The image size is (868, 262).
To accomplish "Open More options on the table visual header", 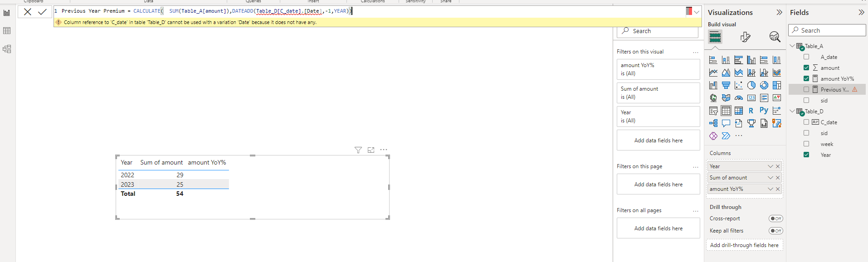I will (384, 150).
